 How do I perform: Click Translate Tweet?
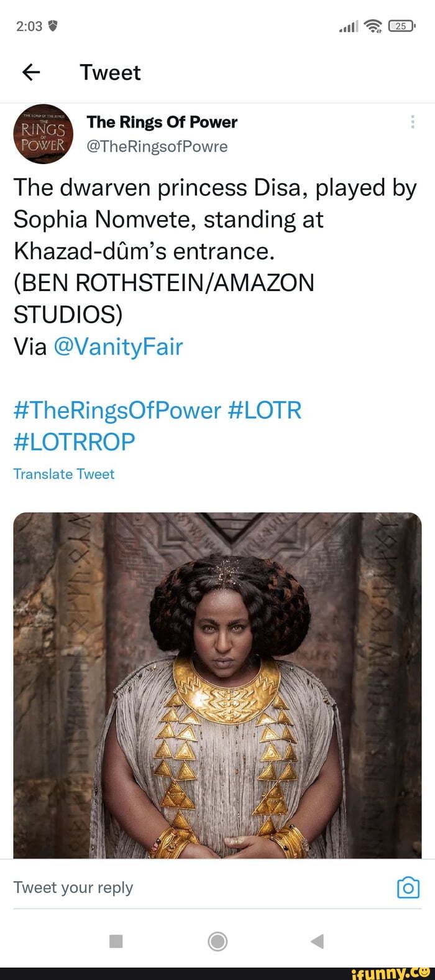point(64,474)
